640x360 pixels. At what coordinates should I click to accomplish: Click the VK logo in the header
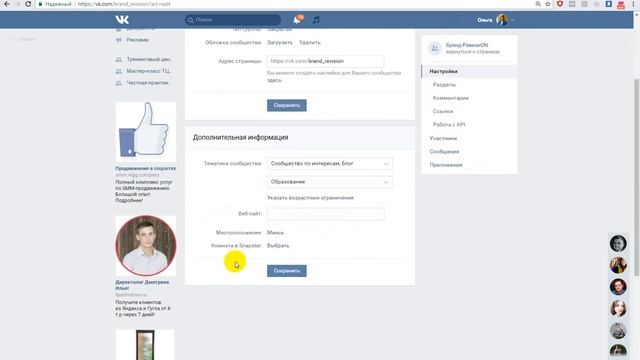(122, 19)
